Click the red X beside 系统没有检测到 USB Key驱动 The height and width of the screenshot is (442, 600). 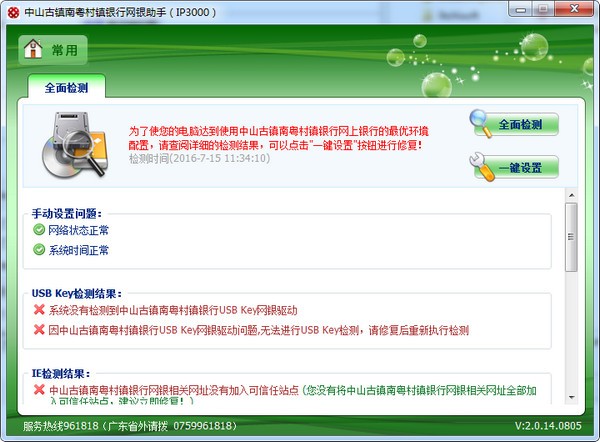[39, 309]
